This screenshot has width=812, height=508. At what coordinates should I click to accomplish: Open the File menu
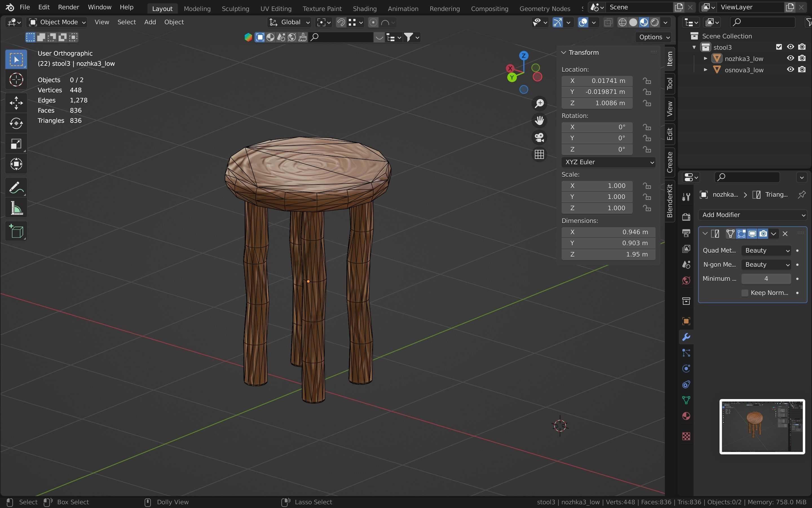click(x=25, y=7)
